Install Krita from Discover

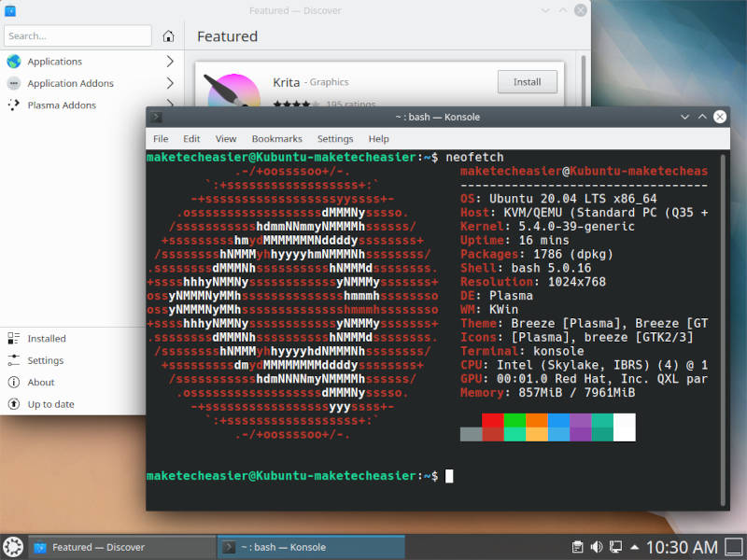(x=528, y=81)
